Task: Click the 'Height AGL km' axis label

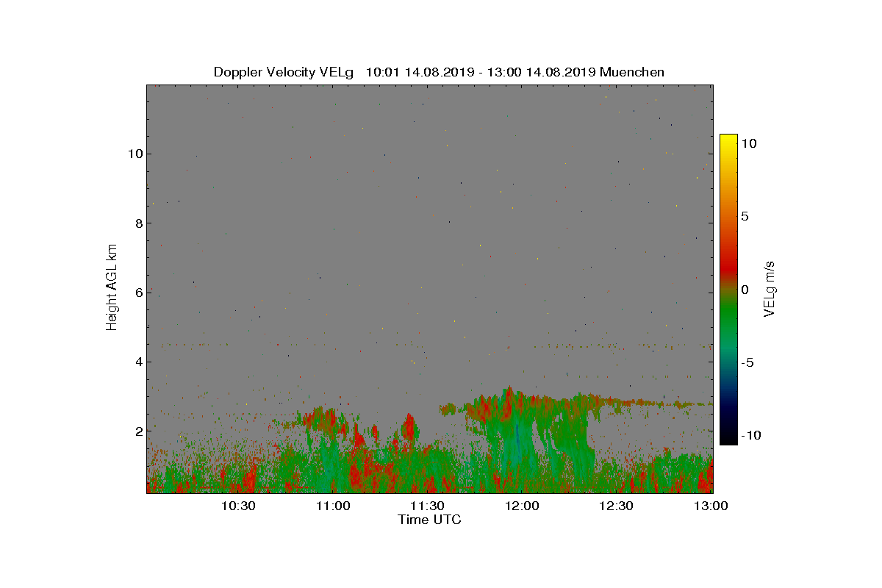Action: coord(112,287)
